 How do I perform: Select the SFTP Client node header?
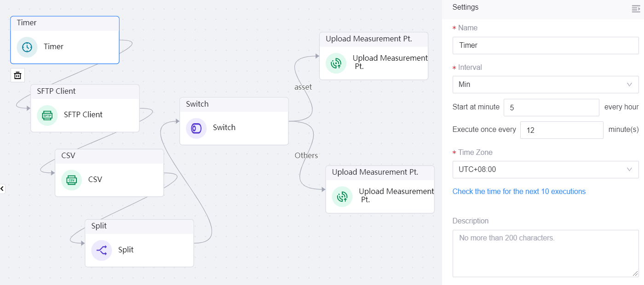tap(85, 91)
